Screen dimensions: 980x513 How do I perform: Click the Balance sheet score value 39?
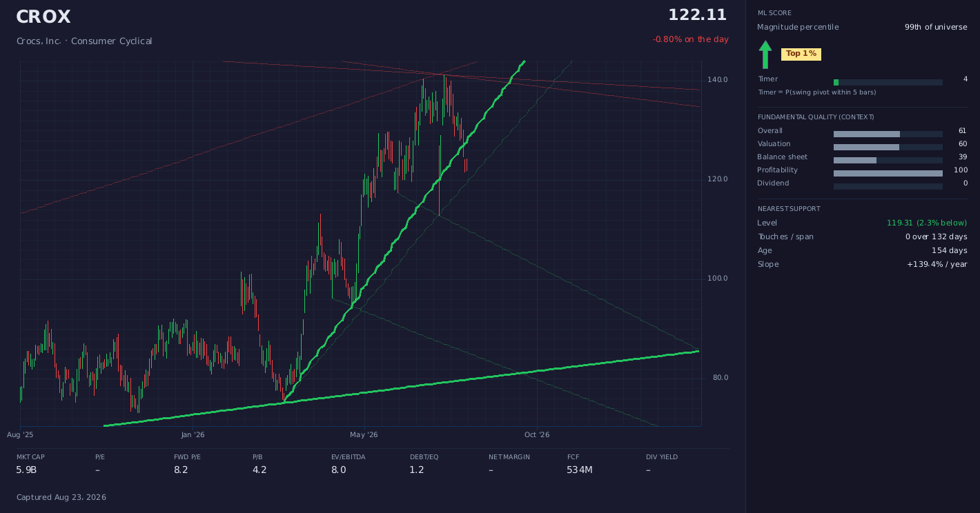coord(963,157)
